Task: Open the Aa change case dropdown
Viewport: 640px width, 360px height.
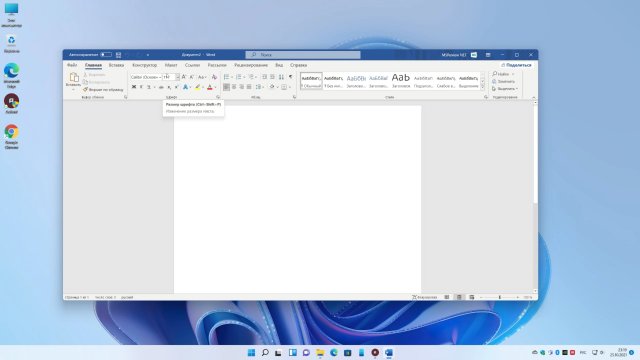Action: [202, 77]
